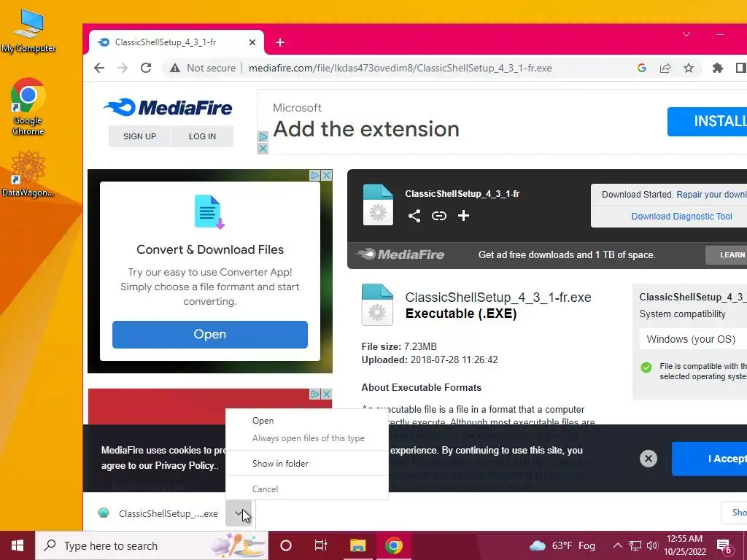Screen dimensions: 747x560
Task: Click the Type here to search box
Action: (x=152, y=545)
